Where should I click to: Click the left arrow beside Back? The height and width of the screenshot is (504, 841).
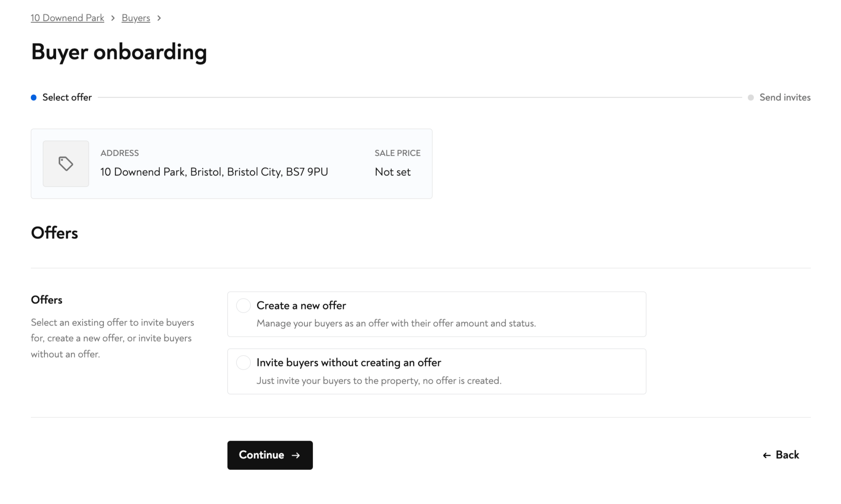(766, 455)
